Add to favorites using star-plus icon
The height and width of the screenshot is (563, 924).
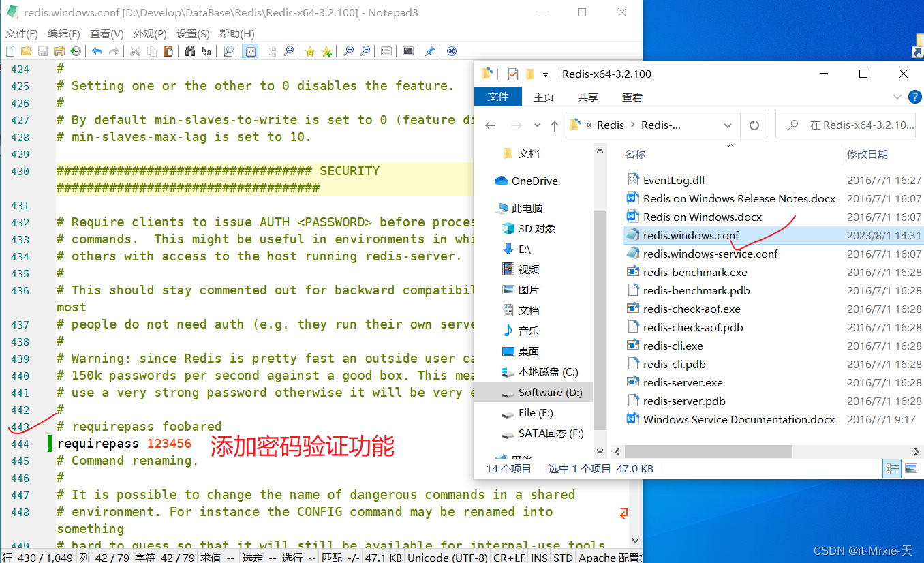click(326, 51)
